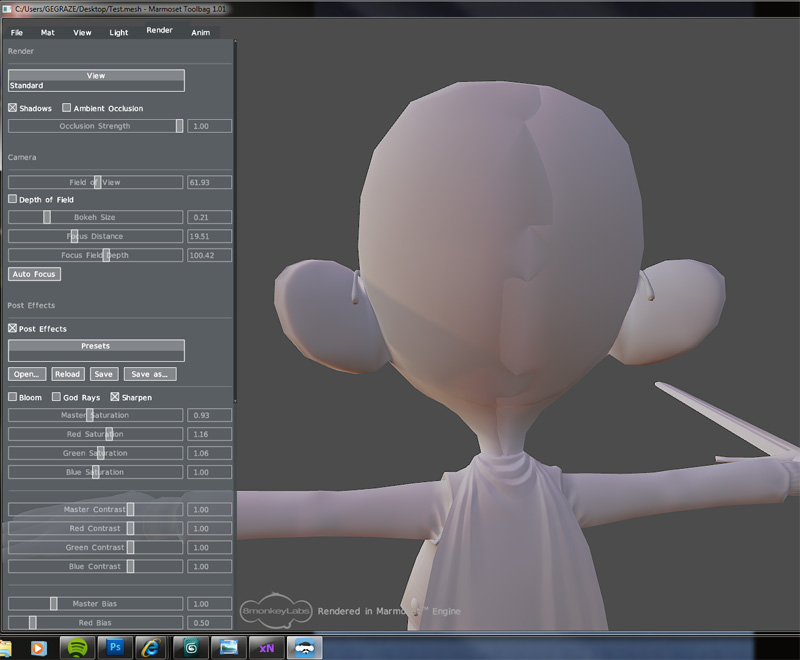Screen dimensions: 800x660
Task: Open the View mode dropdown showing Standard
Action: (x=96, y=81)
